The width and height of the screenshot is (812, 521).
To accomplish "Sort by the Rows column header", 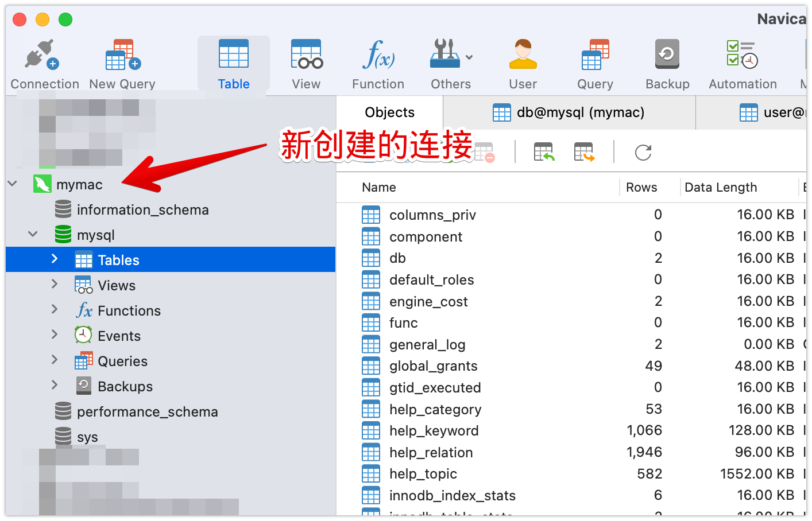I will tap(641, 188).
